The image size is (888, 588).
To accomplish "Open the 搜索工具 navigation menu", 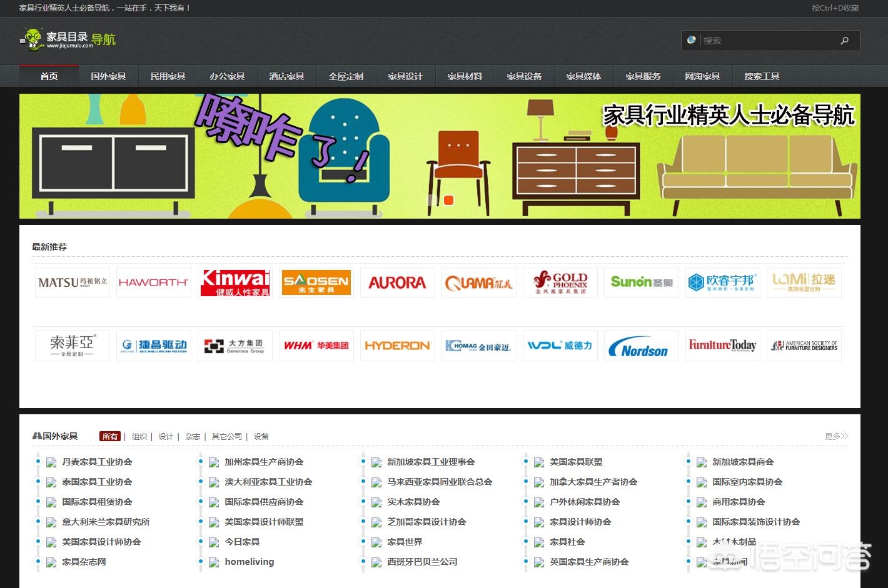I will click(762, 76).
